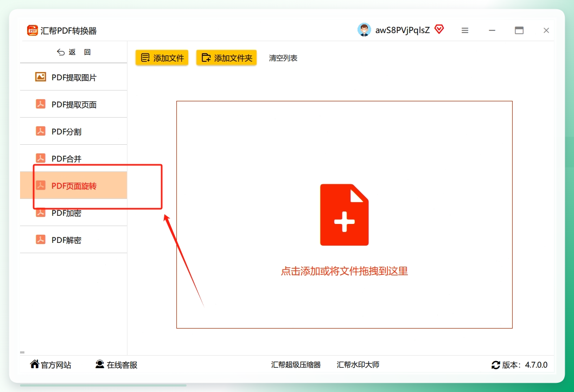Click the PDF提取图片 picture icon
The image size is (574, 392).
click(x=41, y=77)
